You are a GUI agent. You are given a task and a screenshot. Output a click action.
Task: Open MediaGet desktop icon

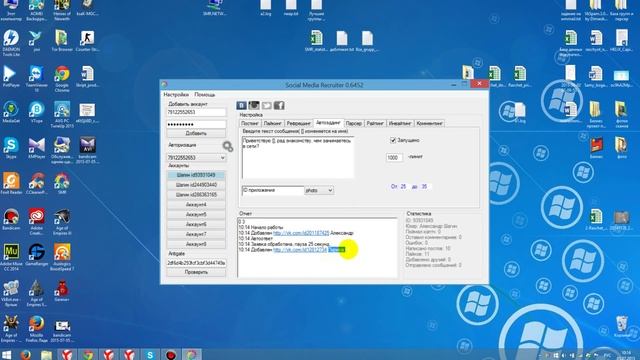pos(11,112)
